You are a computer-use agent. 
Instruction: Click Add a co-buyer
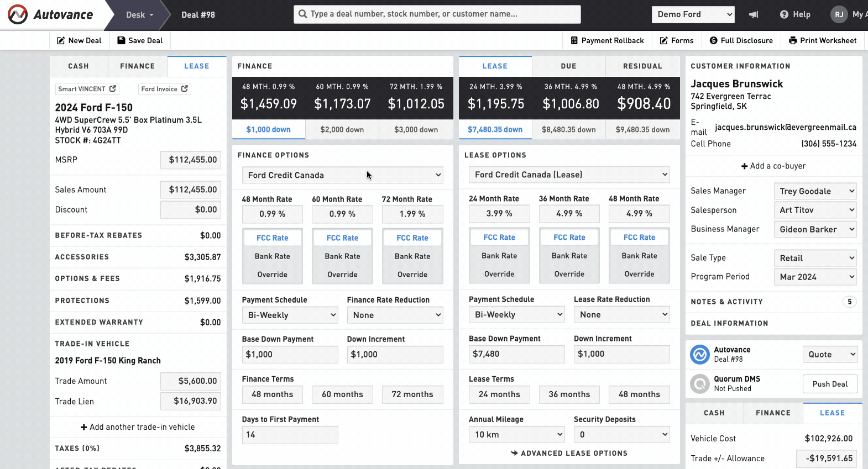[x=773, y=166]
